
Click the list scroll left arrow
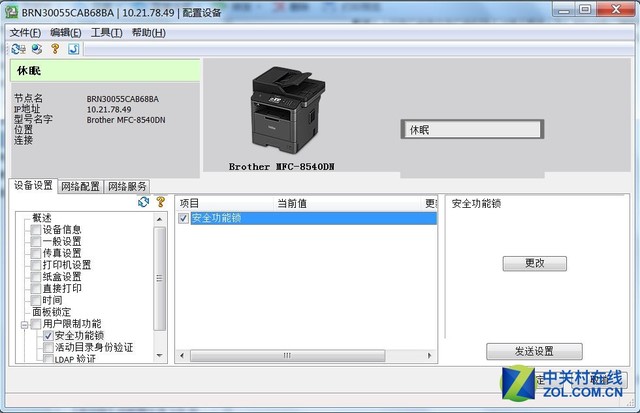pos(182,355)
